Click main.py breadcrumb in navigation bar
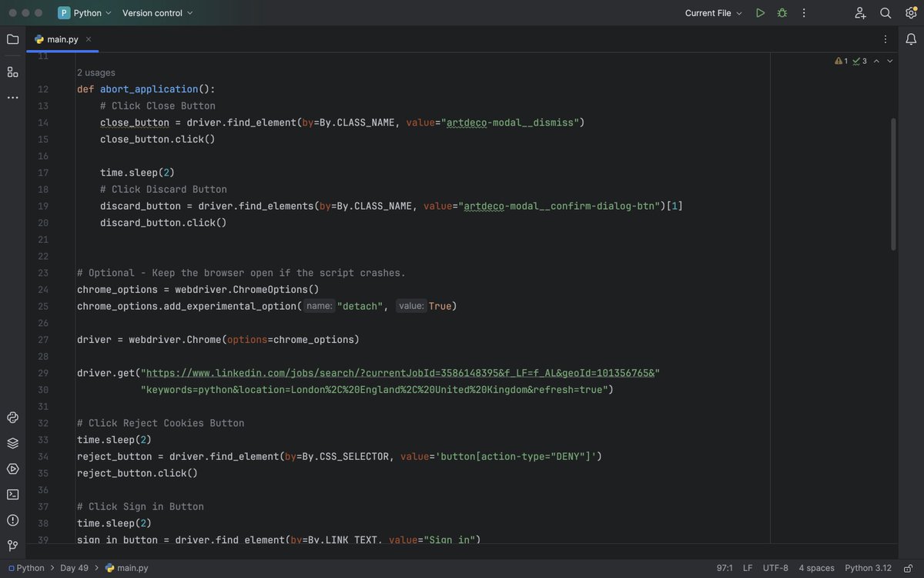This screenshot has height=578, width=924. coord(126,568)
